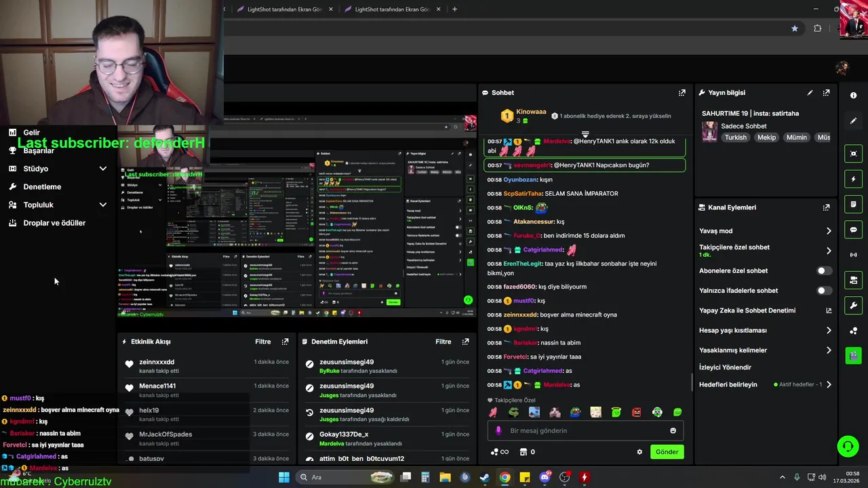Click MrJackOfSpades follow event in activity feed
The height and width of the screenshot is (488, 868).
pyautogui.click(x=206, y=439)
